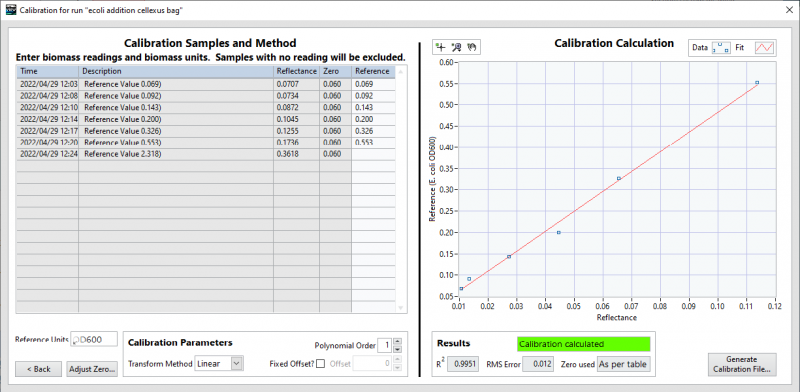Click Reflectance cell 0.3618
Viewport: 800px width, 392px height.
(x=297, y=154)
